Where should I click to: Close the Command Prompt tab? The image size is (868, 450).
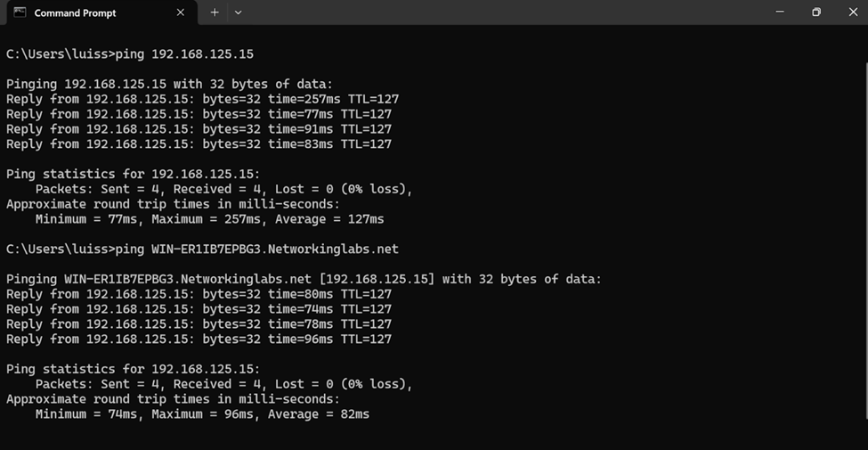[x=181, y=12]
